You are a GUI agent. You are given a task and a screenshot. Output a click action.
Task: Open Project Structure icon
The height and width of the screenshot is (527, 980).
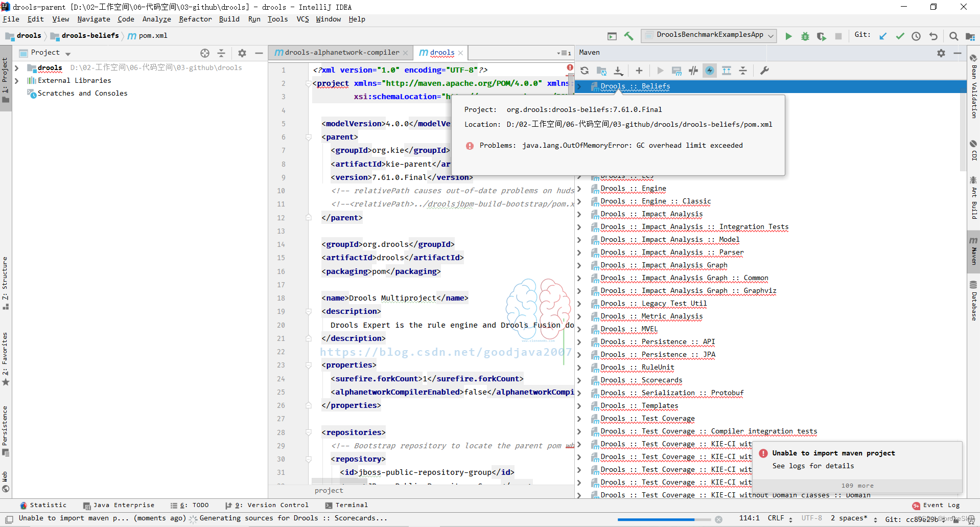(x=970, y=36)
